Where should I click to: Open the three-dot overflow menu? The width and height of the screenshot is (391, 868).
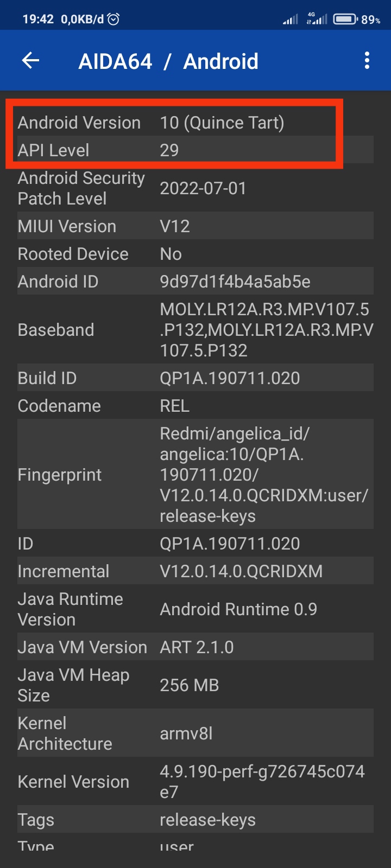pyautogui.click(x=367, y=61)
